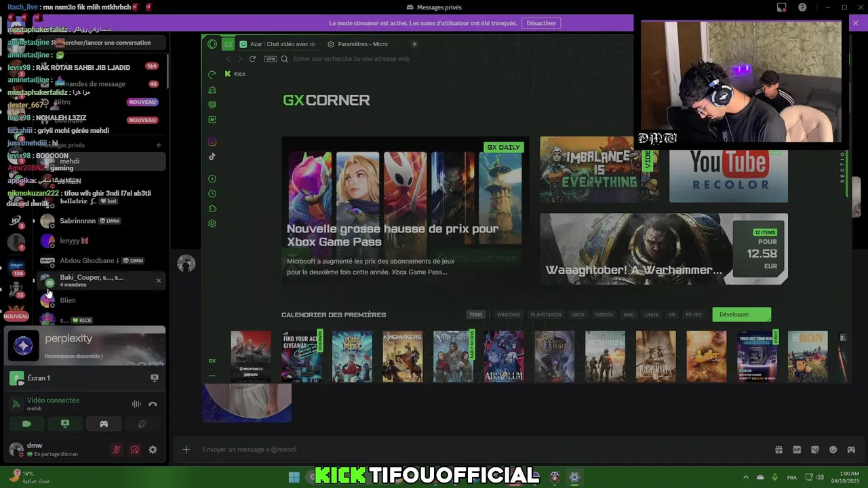Open Discord inbox icon in the title bar
This screenshot has width=868, height=488.
pyautogui.click(x=781, y=7)
